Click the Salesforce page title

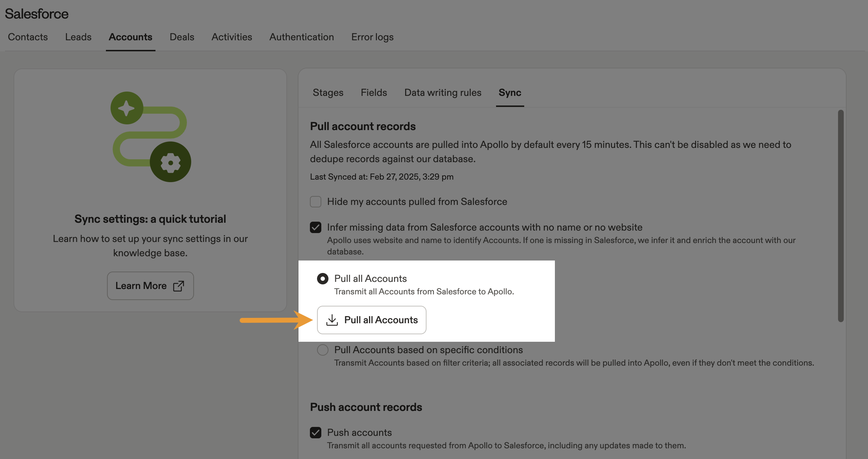tap(37, 14)
